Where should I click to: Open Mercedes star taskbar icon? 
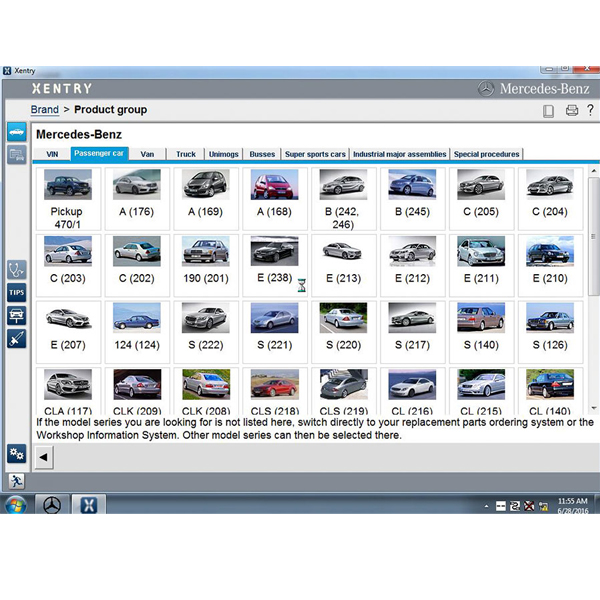pos(52,505)
